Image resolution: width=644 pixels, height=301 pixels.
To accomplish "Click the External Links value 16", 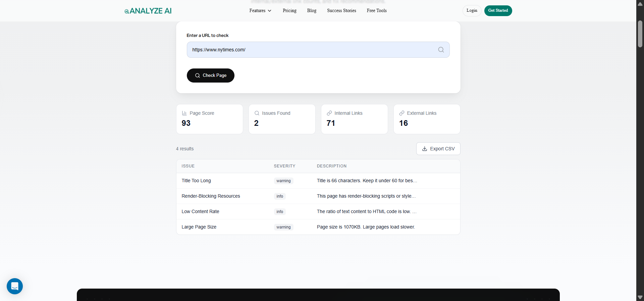I will [404, 123].
